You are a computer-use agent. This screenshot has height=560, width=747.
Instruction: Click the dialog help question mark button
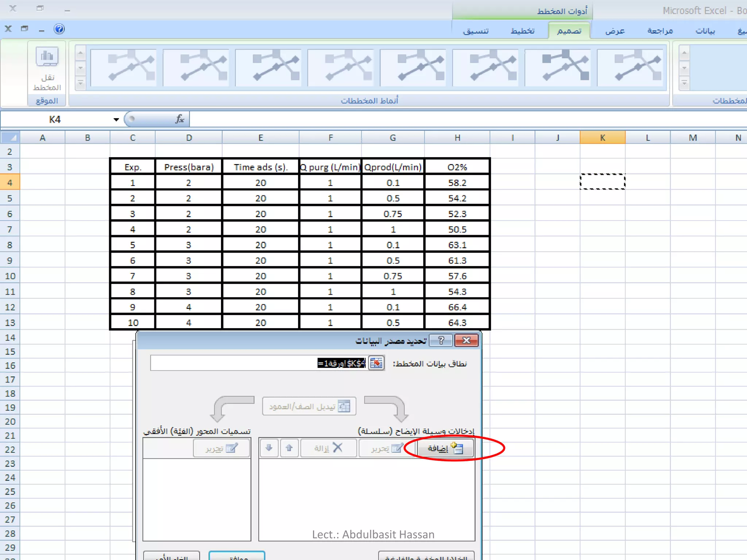tap(441, 341)
